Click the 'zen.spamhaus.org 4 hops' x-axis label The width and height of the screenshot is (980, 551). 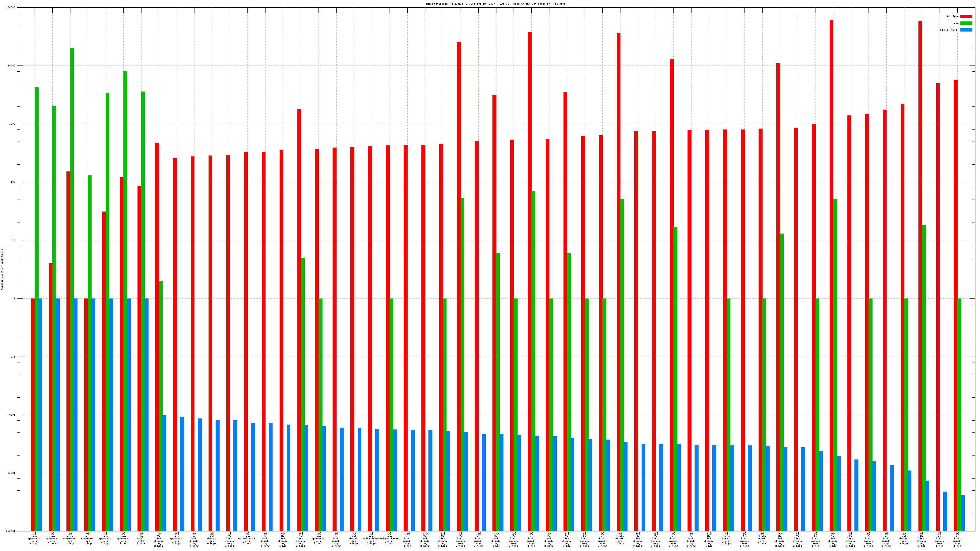(35, 538)
